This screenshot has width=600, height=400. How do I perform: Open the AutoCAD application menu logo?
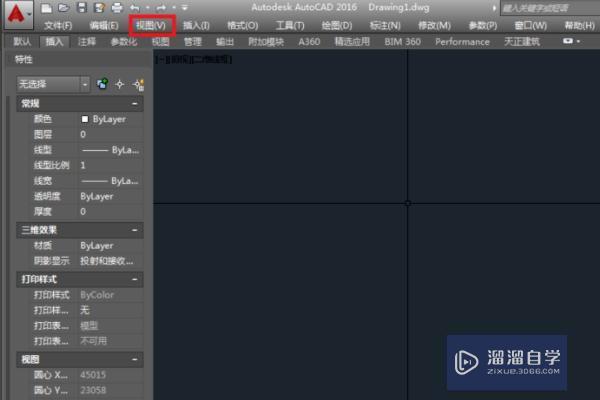(x=17, y=15)
